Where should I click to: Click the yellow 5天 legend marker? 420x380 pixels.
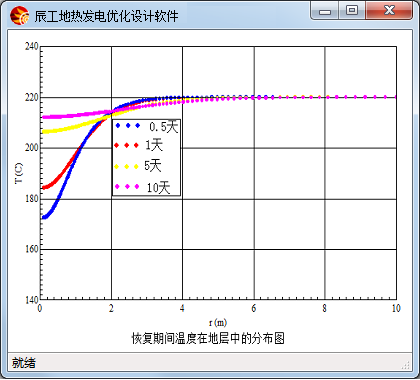pyautogui.click(x=126, y=166)
